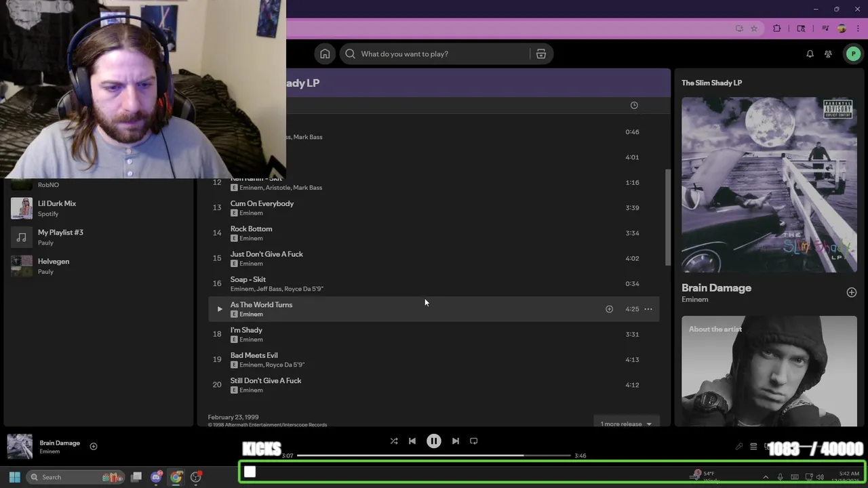Open The Slim Shady LP album cover art
The width and height of the screenshot is (868, 488).
[x=769, y=184]
